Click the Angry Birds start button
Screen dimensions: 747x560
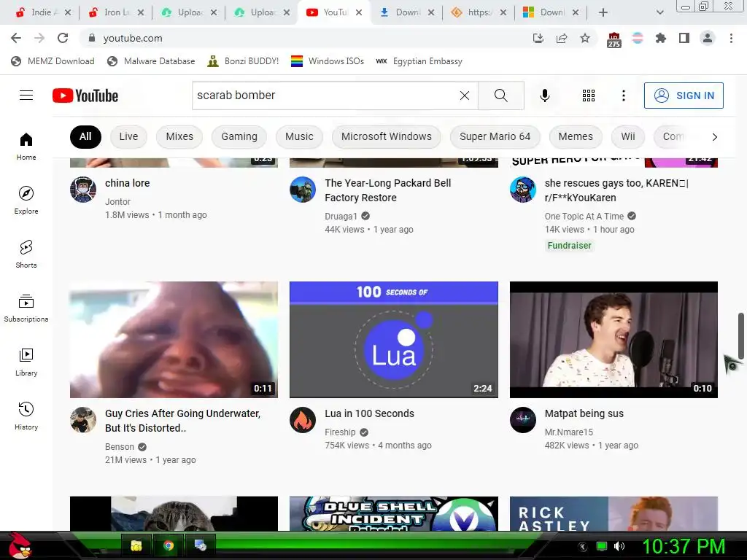pyautogui.click(x=19, y=545)
